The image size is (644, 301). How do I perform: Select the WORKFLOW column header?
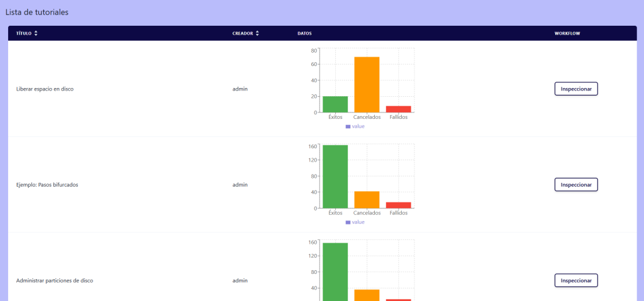567,33
